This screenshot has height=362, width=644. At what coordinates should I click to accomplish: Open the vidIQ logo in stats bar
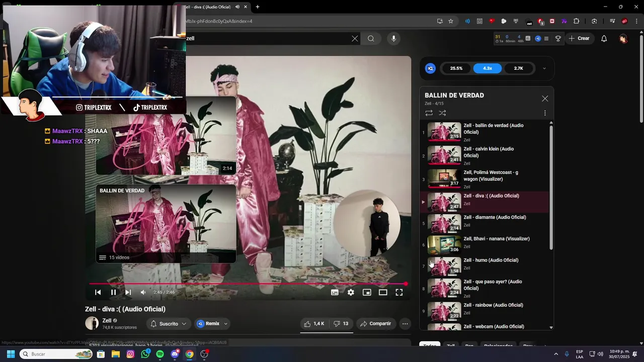pos(430,68)
